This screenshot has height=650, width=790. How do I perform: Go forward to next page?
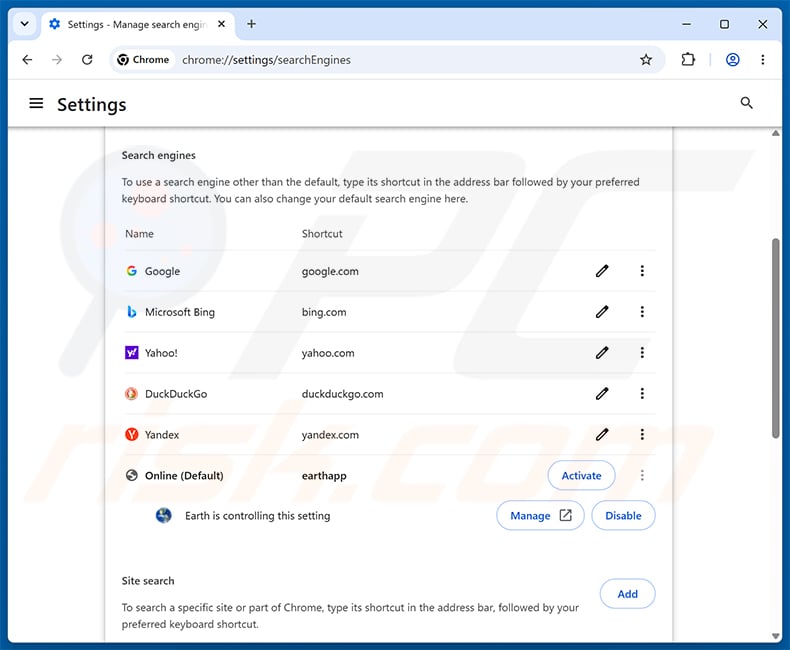tap(57, 59)
